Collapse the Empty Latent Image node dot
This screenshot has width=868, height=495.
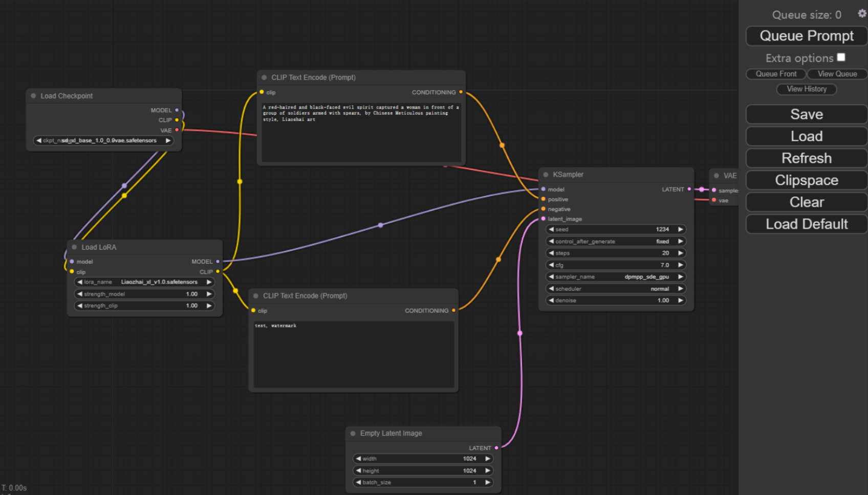[353, 434]
